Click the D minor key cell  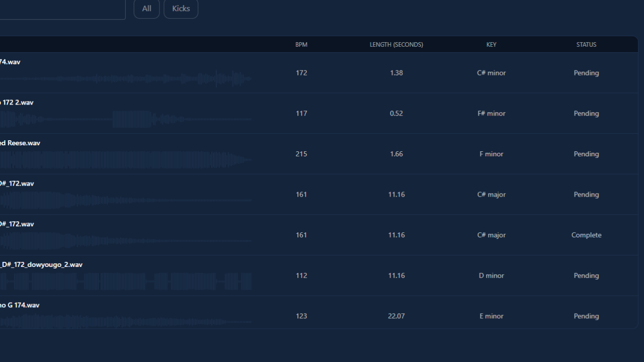click(x=492, y=276)
